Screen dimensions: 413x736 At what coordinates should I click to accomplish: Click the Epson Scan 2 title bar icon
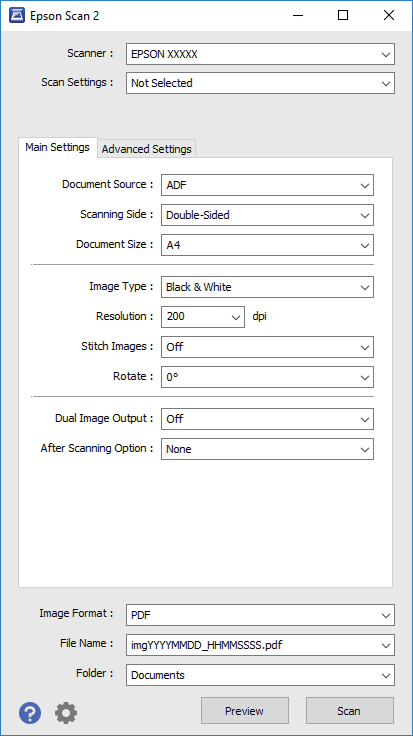17,15
